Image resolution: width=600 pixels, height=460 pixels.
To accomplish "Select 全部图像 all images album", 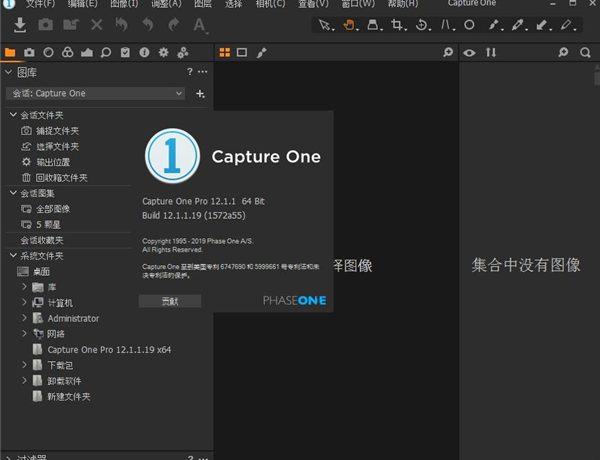I will pos(53,209).
